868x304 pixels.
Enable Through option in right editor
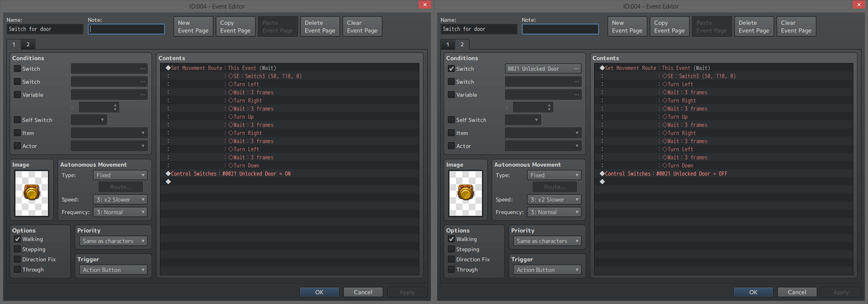coord(451,269)
